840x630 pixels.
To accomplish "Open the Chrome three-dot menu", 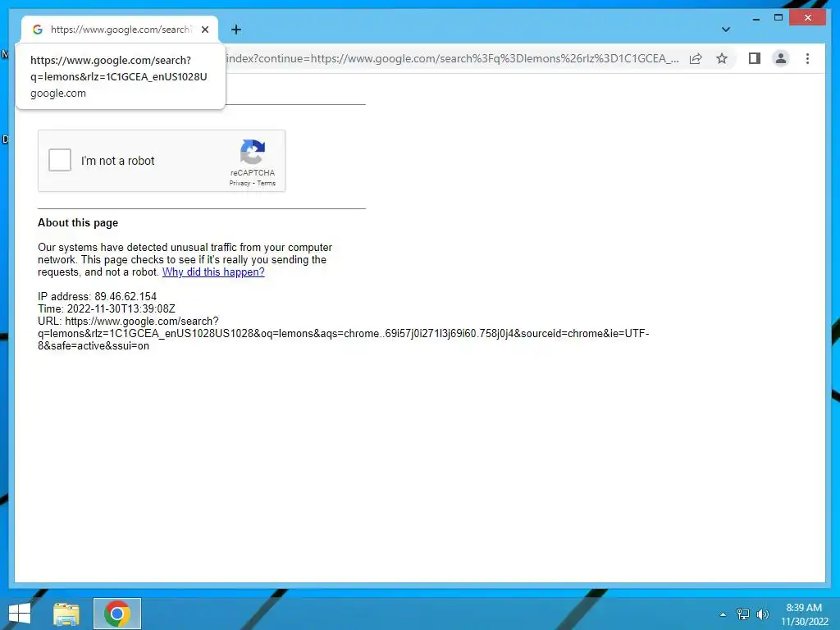I will [807, 58].
